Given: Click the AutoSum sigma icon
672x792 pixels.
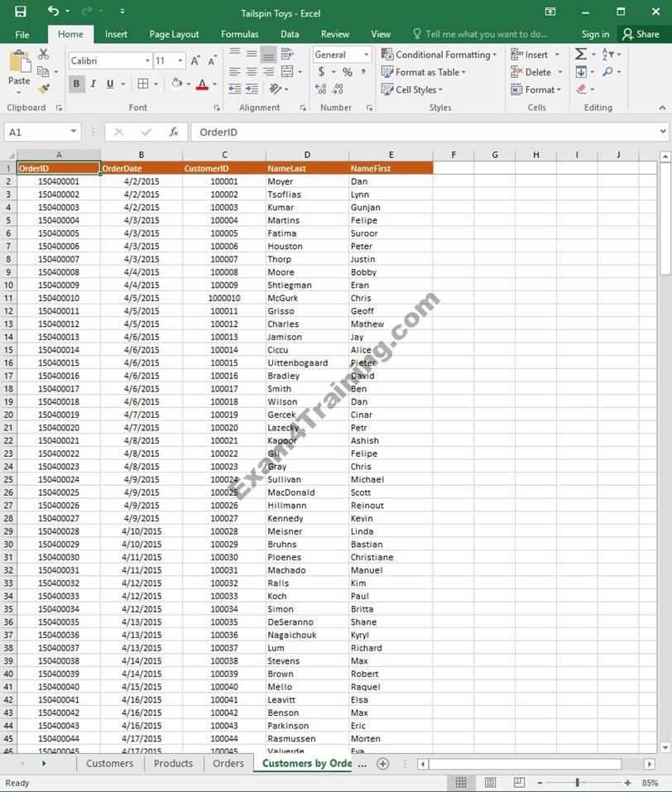Looking at the screenshot, I should (x=581, y=55).
